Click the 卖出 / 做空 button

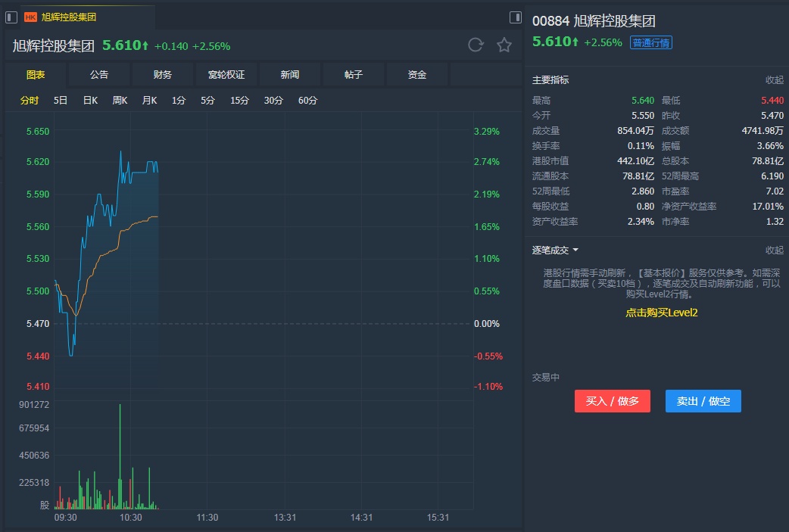(x=703, y=401)
